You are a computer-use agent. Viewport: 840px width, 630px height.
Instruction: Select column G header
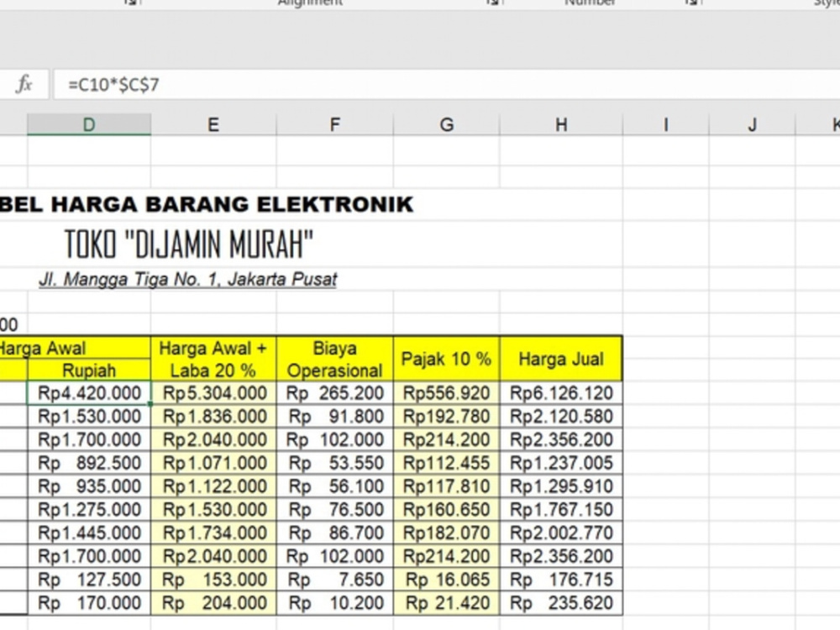pyautogui.click(x=446, y=125)
